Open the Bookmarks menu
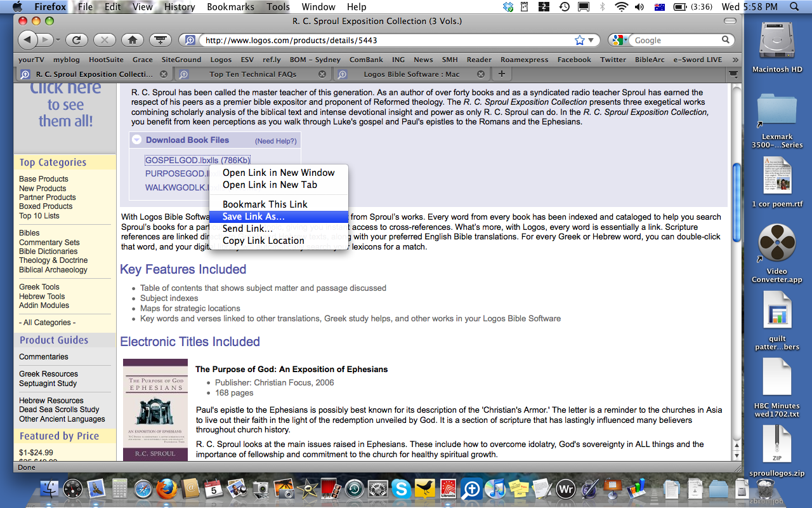Image resolution: width=812 pixels, height=508 pixels. click(x=231, y=7)
